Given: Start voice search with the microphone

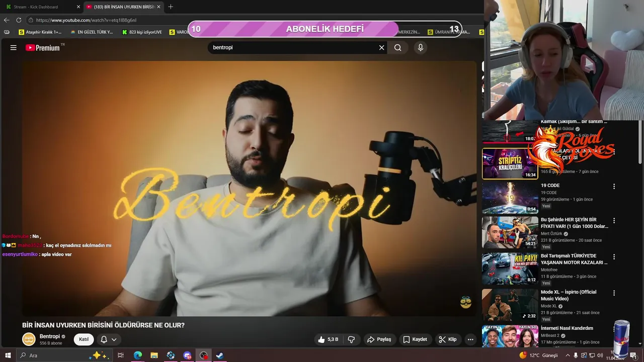Looking at the screenshot, I should [421, 48].
